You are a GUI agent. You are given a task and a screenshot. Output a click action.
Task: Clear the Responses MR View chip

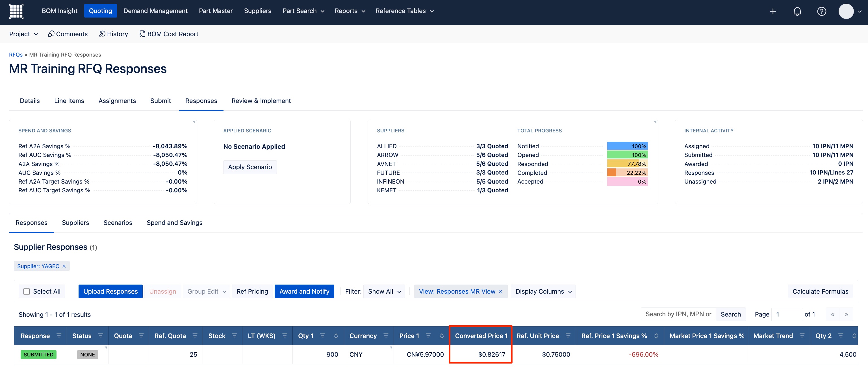coord(500,291)
